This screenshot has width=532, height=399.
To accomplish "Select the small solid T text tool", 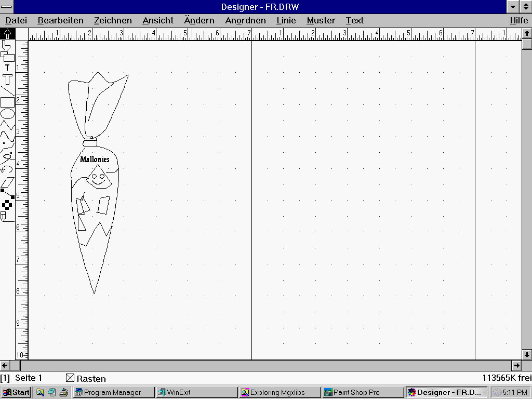I will pos(7,68).
